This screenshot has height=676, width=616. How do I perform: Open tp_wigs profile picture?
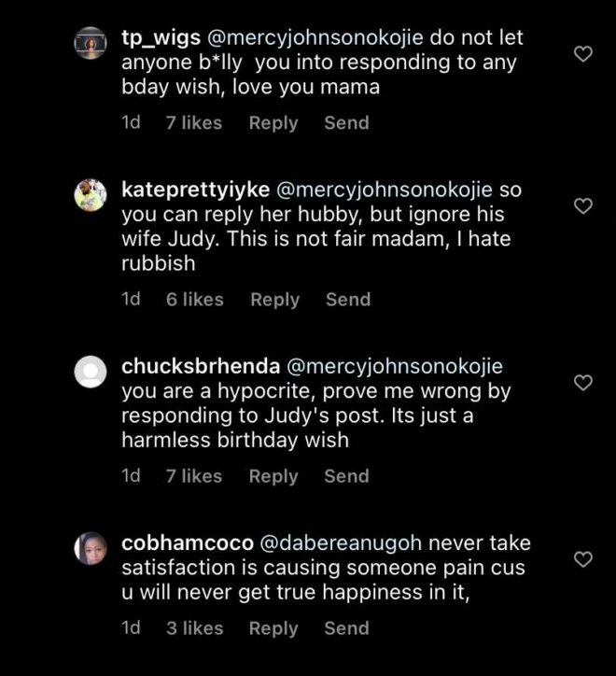[x=90, y=42]
